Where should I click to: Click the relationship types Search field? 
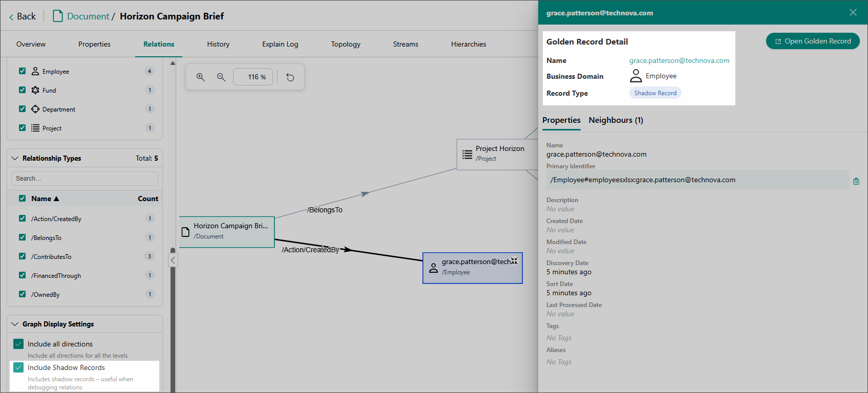84,179
